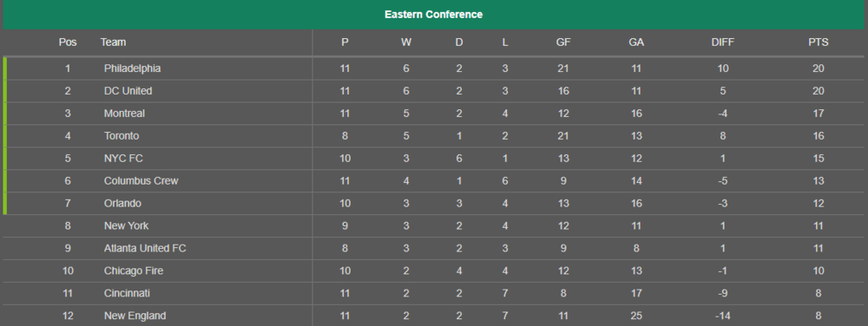Click Toronto in the standings
Viewport: 868px width, 326px height.
[x=122, y=136]
